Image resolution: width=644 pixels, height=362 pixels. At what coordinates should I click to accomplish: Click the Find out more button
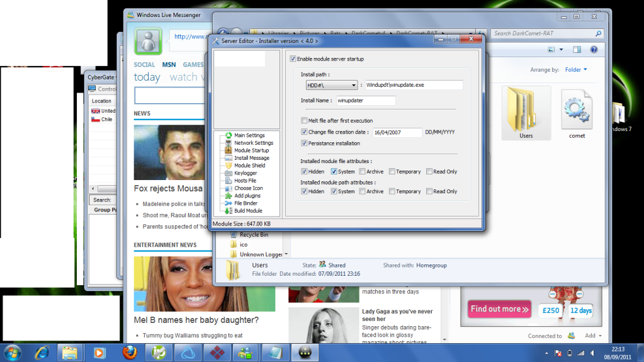click(x=499, y=309)
